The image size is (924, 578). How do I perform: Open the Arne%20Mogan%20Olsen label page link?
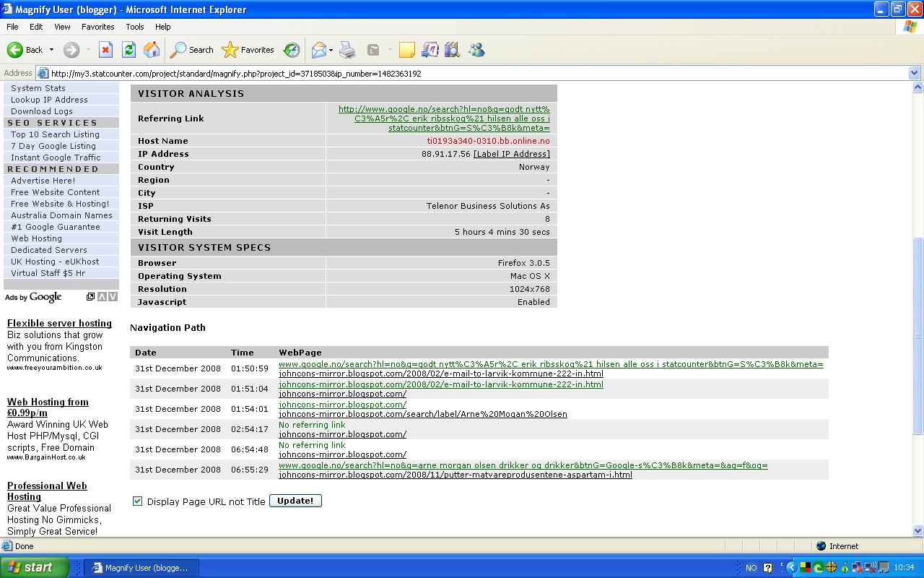[x=423, y=414]
